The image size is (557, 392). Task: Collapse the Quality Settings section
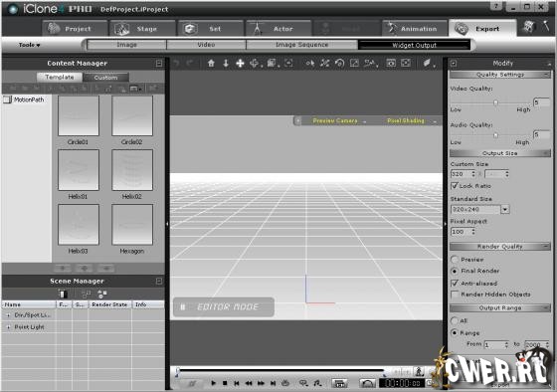[x=546, y=75]
